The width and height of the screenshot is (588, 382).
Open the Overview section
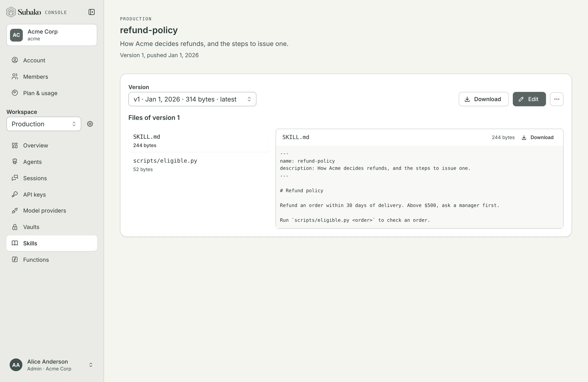point(52,145)
